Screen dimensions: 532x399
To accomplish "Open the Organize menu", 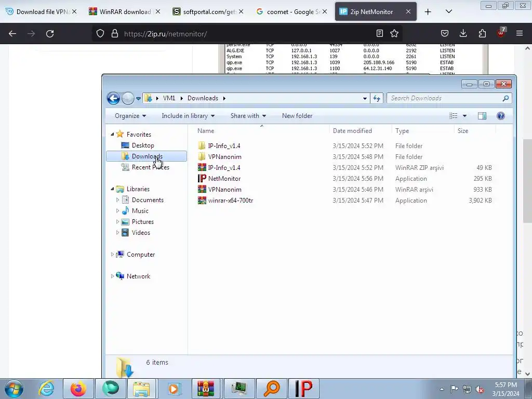I will tap(130, 116).
